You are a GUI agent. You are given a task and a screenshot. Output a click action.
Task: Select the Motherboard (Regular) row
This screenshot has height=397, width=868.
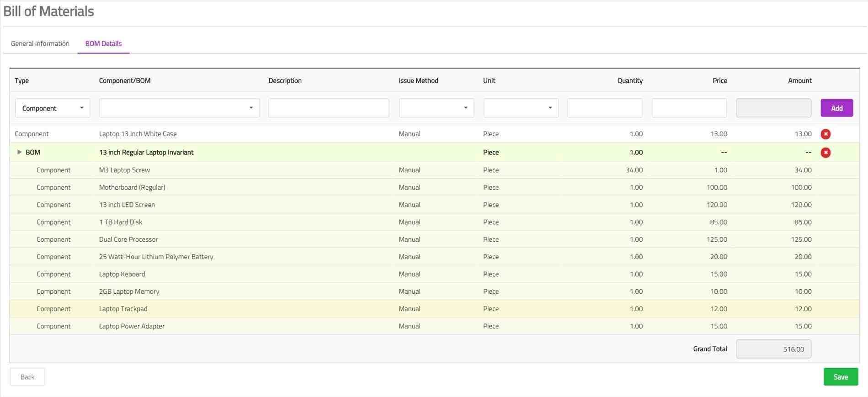(x=434, y=187)
